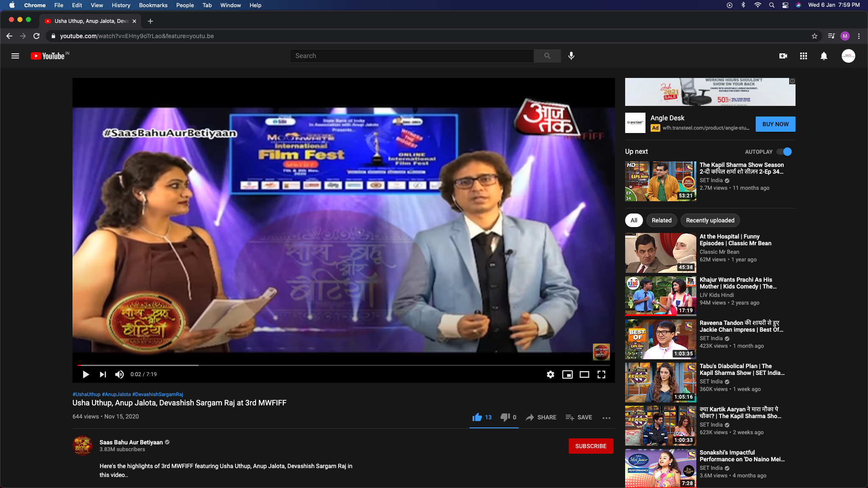
Task: Open Tabu's Diabolical Plan video title
Action: pos(742,369)
